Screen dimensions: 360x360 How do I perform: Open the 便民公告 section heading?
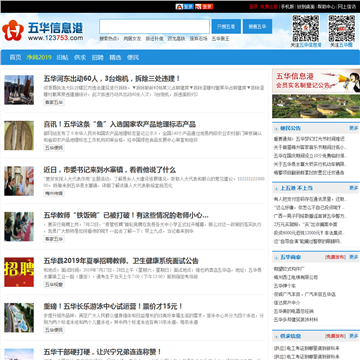[x=290, y=128]
